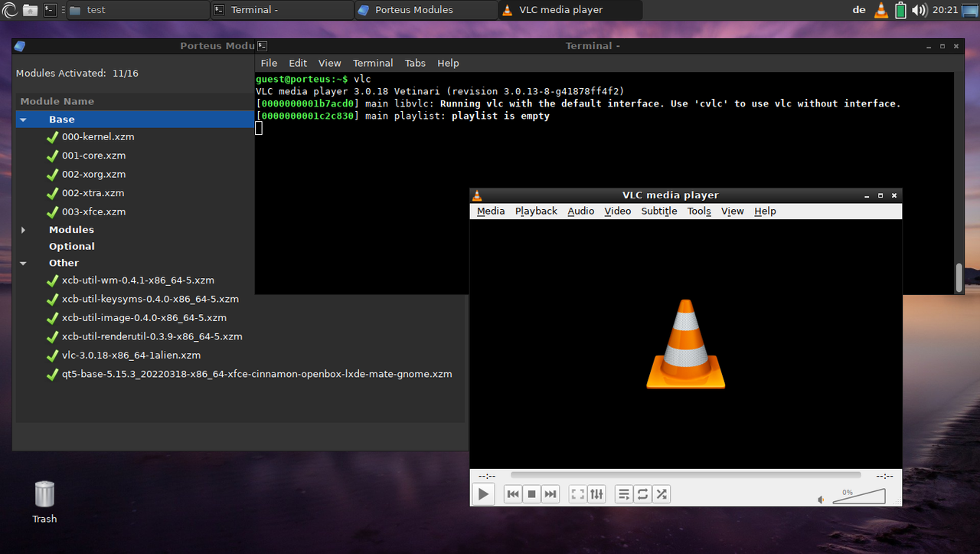Open the Audio menu in VLC
The height and width of the screenshot is (554, 980).
pyautogui.click(x=581, y=211)
